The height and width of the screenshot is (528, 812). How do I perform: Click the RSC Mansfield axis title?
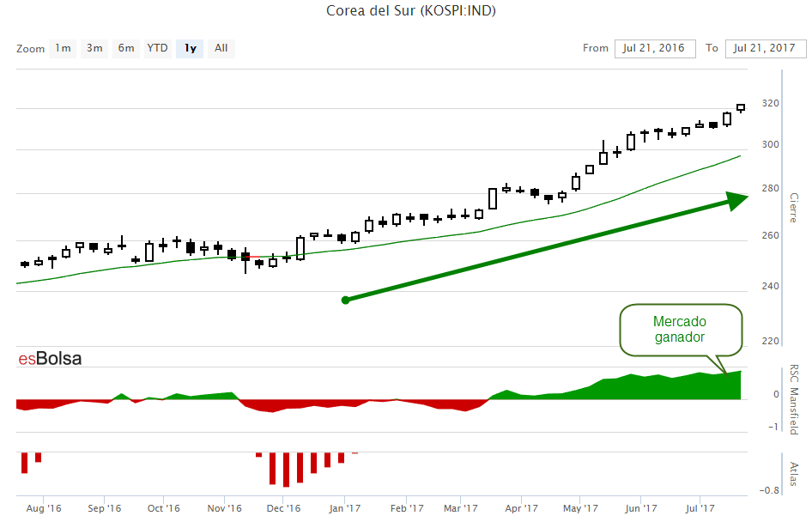(x=794, y=399)
